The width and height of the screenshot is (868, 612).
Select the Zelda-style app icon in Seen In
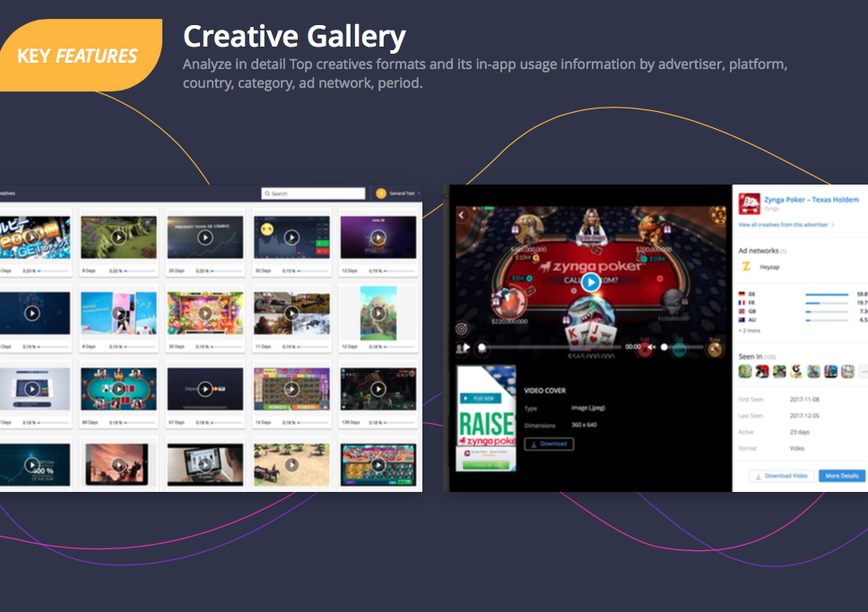coord(744,369)
